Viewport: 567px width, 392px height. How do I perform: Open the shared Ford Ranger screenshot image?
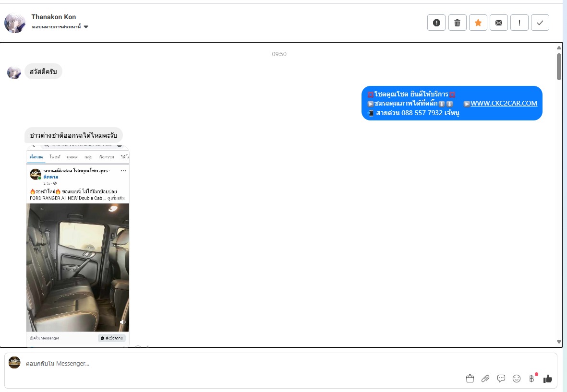click(x=78, y=245)
